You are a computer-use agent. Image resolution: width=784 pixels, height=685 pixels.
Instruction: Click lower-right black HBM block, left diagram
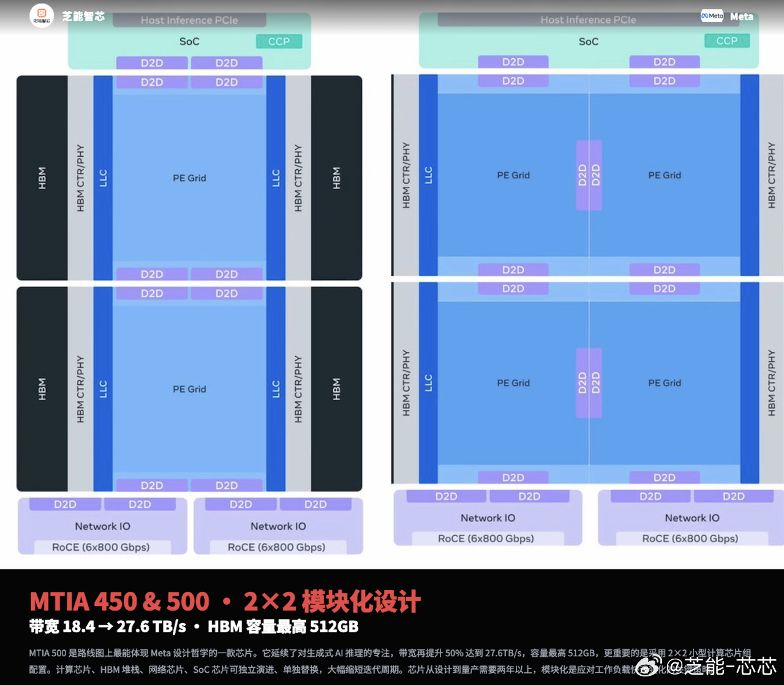[336, 389]
